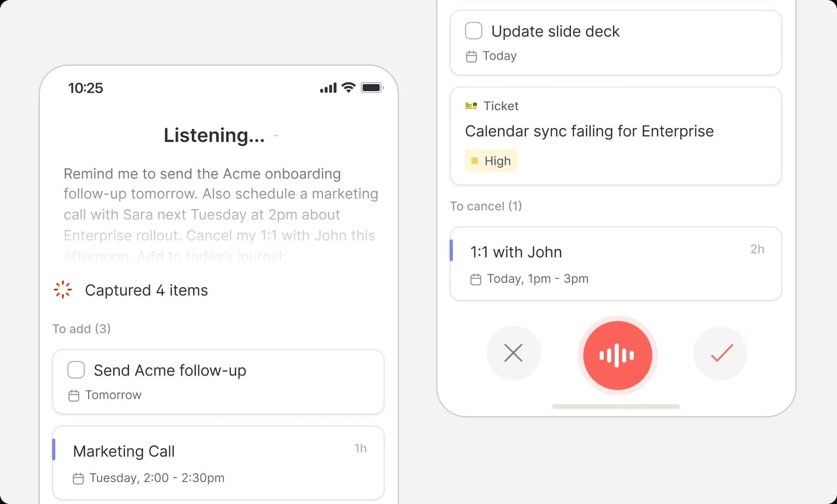This screenshot has height=504, width=837.
Task: Open the Calendar sync failing for Enterprise ticket
Action: (616, 136)
